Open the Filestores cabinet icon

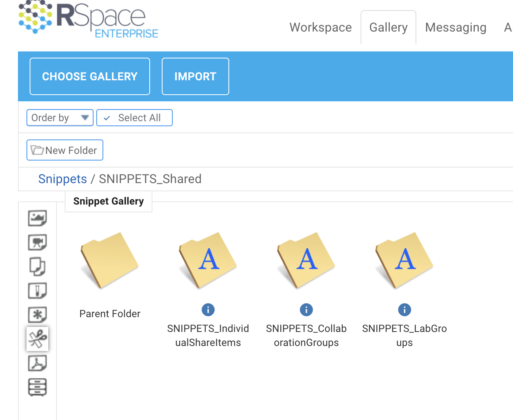pos(37,387)
